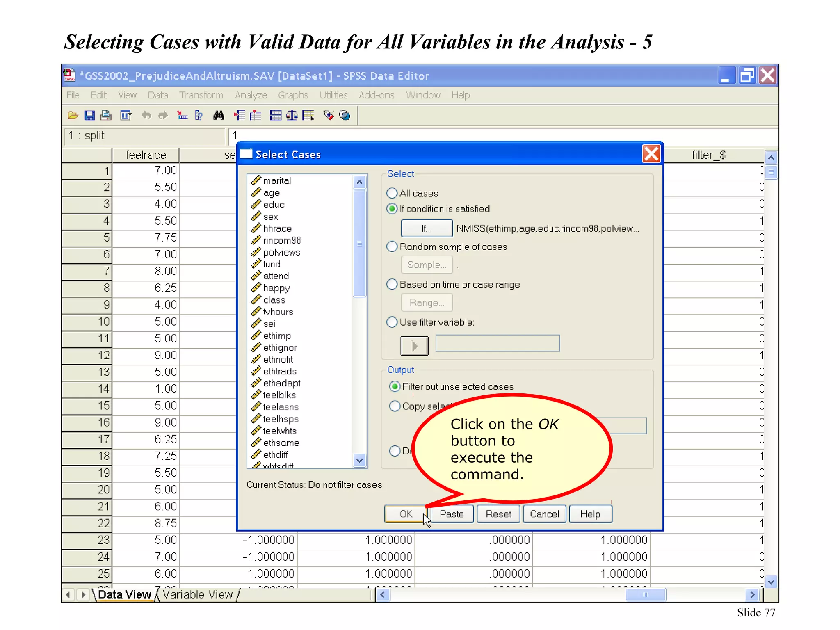Click the Split File icon
Image resolution: width=840 pixels, height=630 pixels.
pos(276,116)
